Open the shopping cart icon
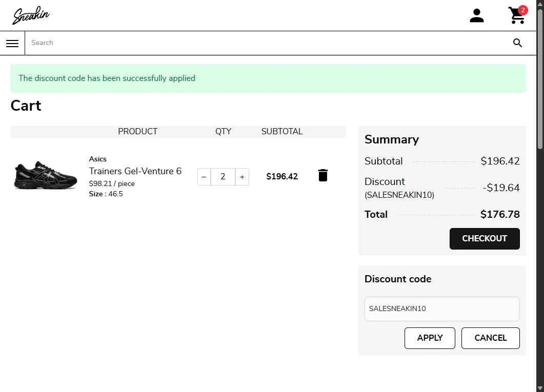The width and height of the screenshot is (544, 392). (517, 15)
